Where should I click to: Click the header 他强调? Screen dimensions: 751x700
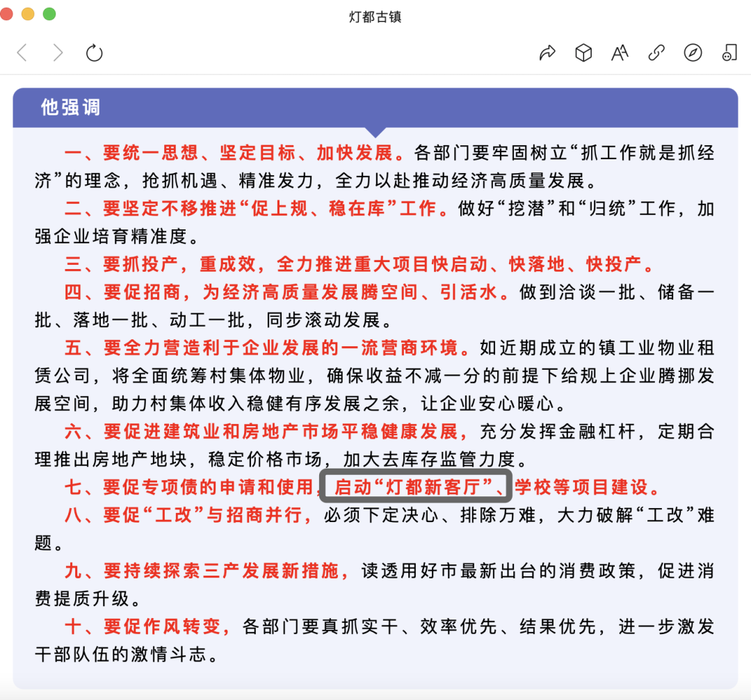(70, 107)
